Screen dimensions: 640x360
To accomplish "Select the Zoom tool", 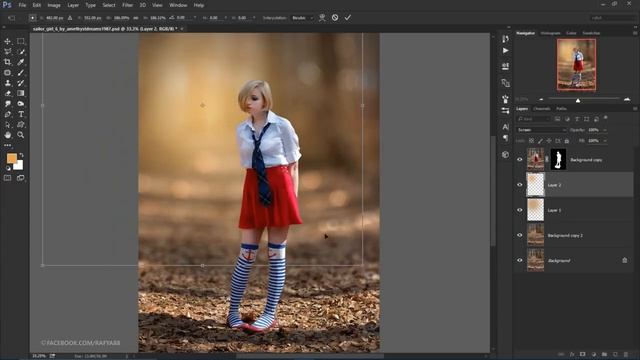I will pos(20,135).
